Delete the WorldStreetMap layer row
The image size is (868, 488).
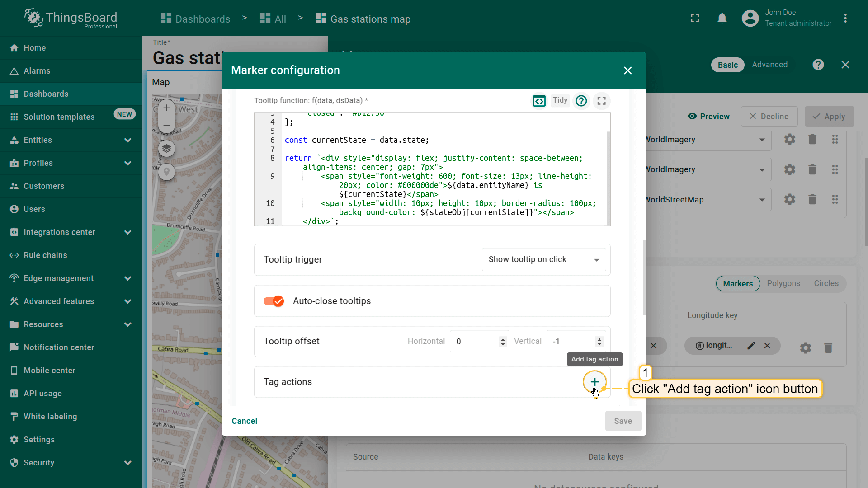pos(812,200)
